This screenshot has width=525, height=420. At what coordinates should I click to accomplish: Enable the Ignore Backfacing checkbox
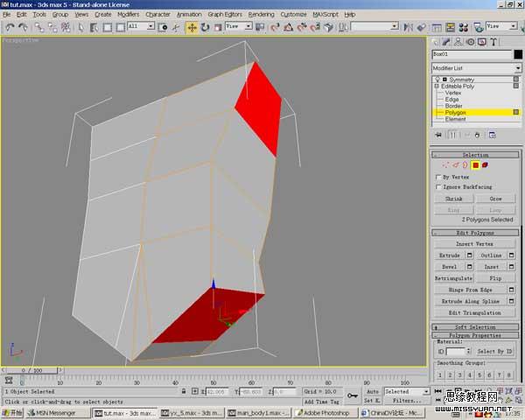point(438,187)
